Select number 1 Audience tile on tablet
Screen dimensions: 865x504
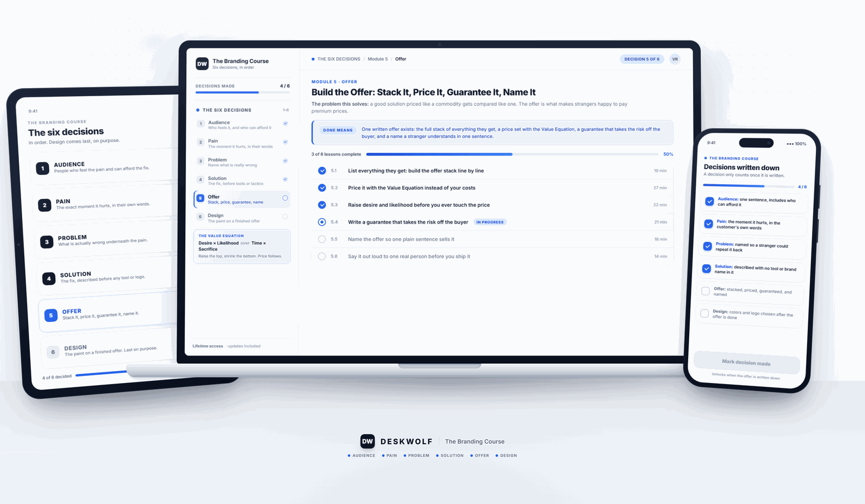(43, 169)
